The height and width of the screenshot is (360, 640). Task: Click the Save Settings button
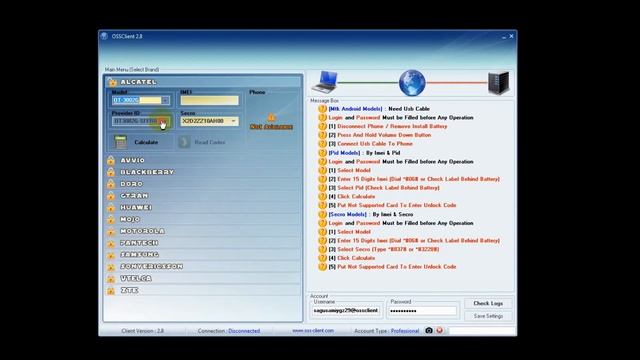click(488, 316)
